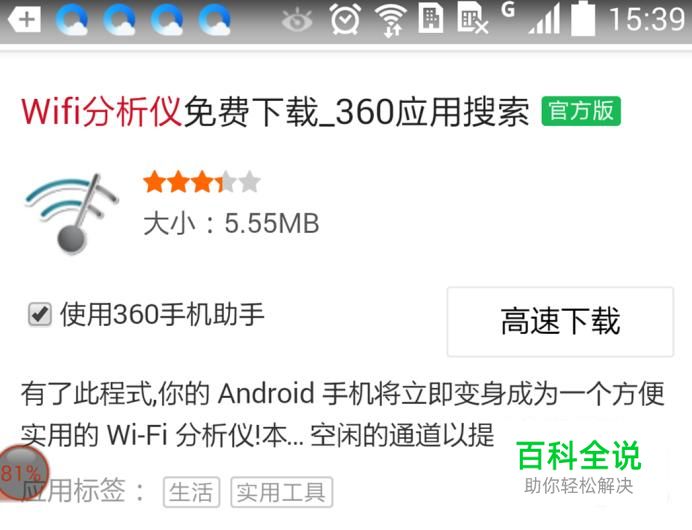Uncheck the 使用360手机助手 checkbox
This screenshot has width=692, height=530.
tap(40, 315)
